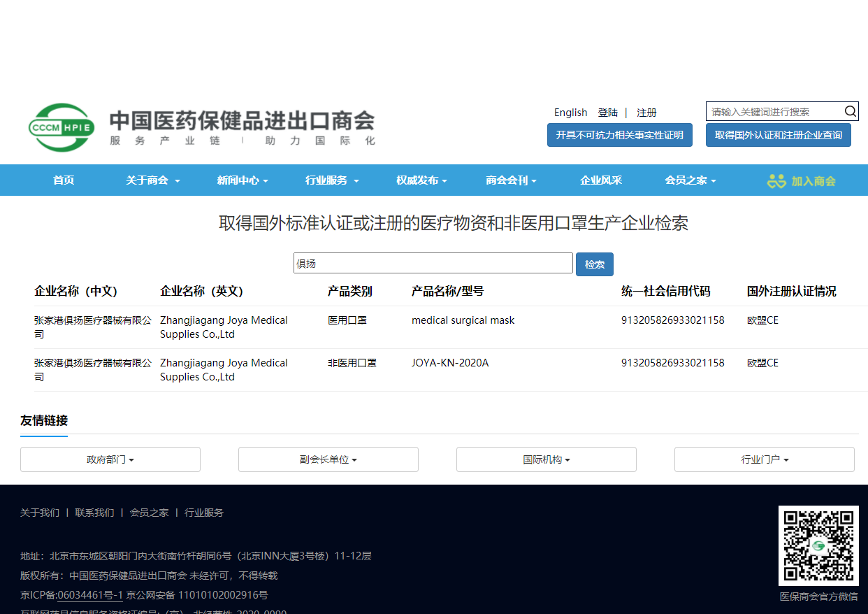
Task: Click the company search box containing 俱扬
Action: (x=433, y=263)
